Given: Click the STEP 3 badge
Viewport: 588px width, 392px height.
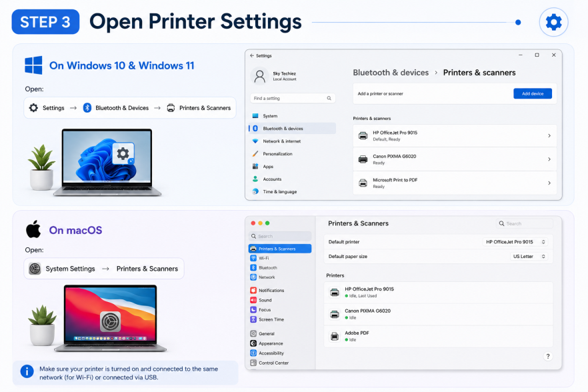Looking at the screenshot, I should (45, 22).
